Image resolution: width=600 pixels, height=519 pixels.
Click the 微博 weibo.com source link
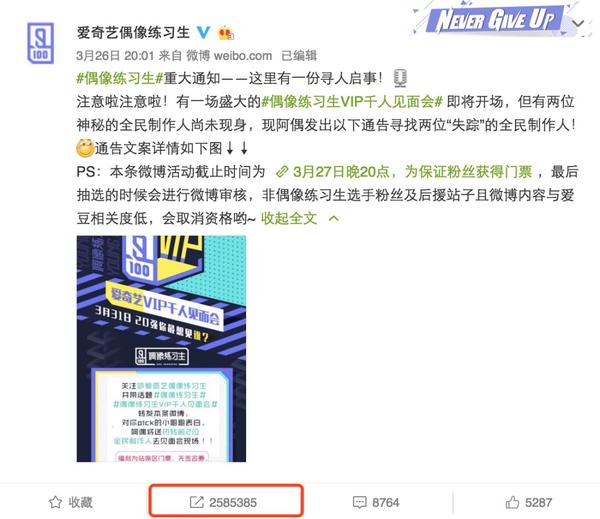click(x=229, y=56)
